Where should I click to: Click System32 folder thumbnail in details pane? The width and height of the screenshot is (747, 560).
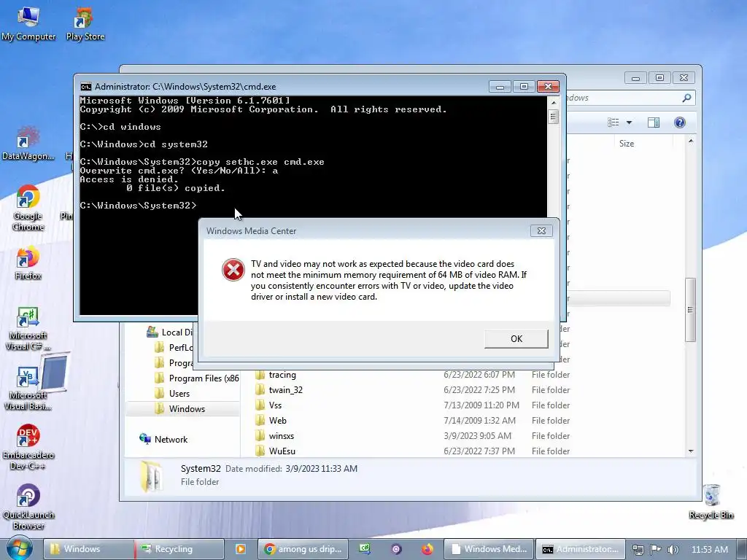152,475
